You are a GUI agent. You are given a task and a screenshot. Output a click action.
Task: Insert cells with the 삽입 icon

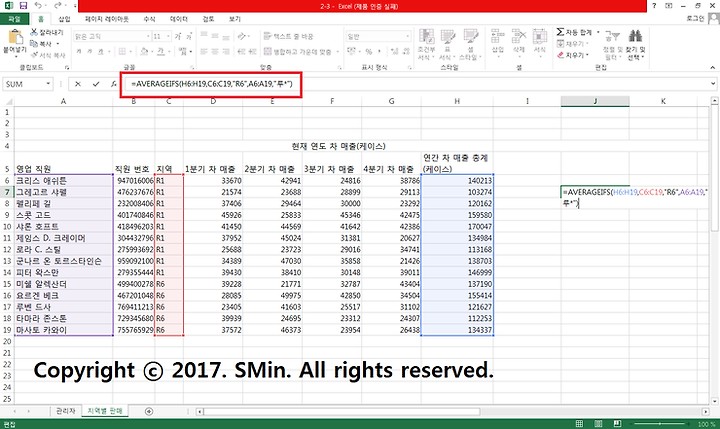498,41
